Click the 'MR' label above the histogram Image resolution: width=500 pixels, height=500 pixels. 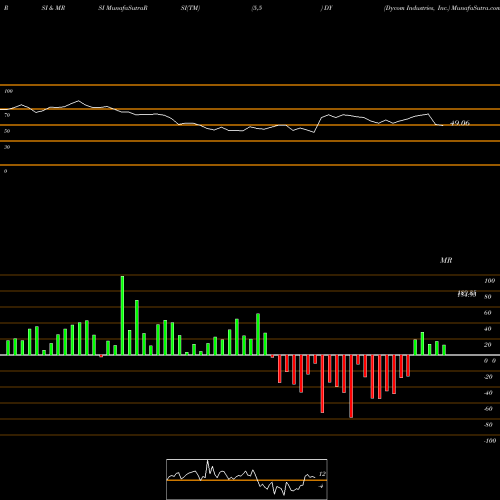(446, 260)
